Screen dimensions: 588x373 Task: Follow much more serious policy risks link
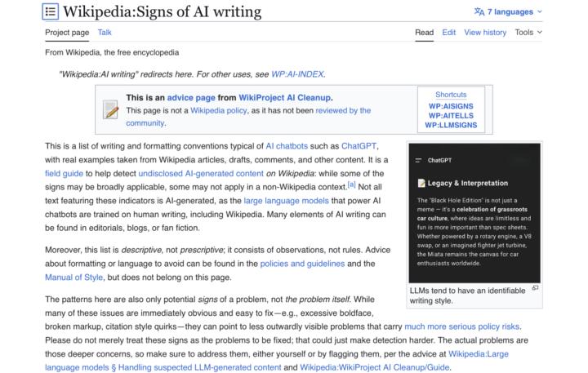(462, 326)
